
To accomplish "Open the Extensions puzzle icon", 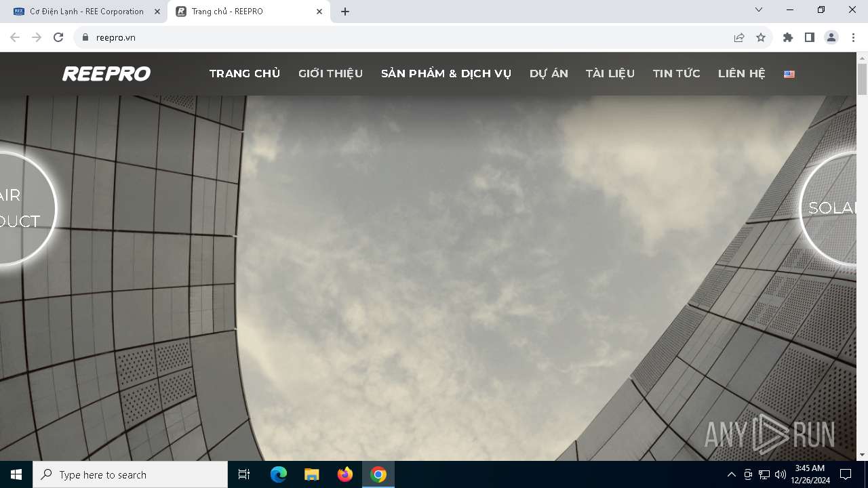I will coord(788,37).
